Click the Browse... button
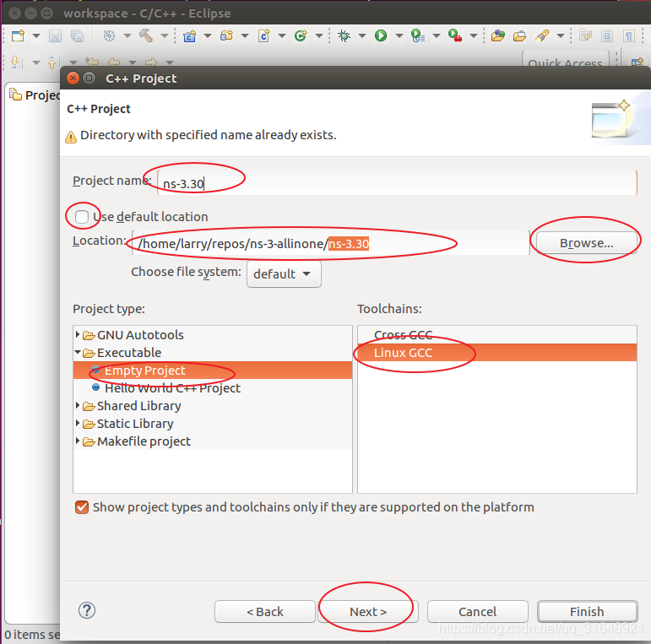 pyautogui.click(x=587, y=243)
